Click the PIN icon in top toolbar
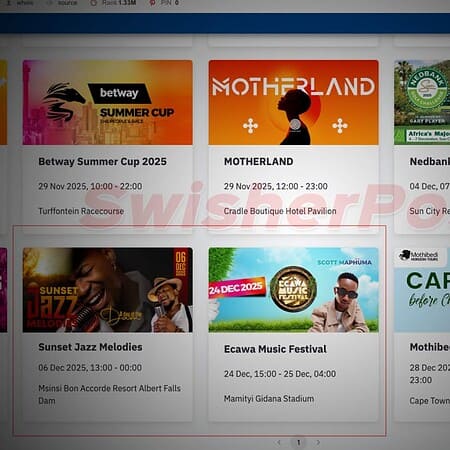This screenshot has width=450, height=450. [152, 3]
